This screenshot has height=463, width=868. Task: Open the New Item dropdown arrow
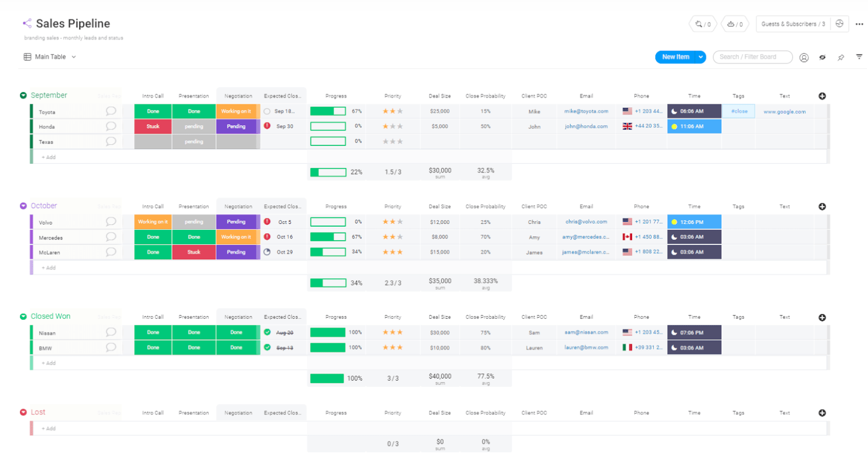tap(700, 57)
